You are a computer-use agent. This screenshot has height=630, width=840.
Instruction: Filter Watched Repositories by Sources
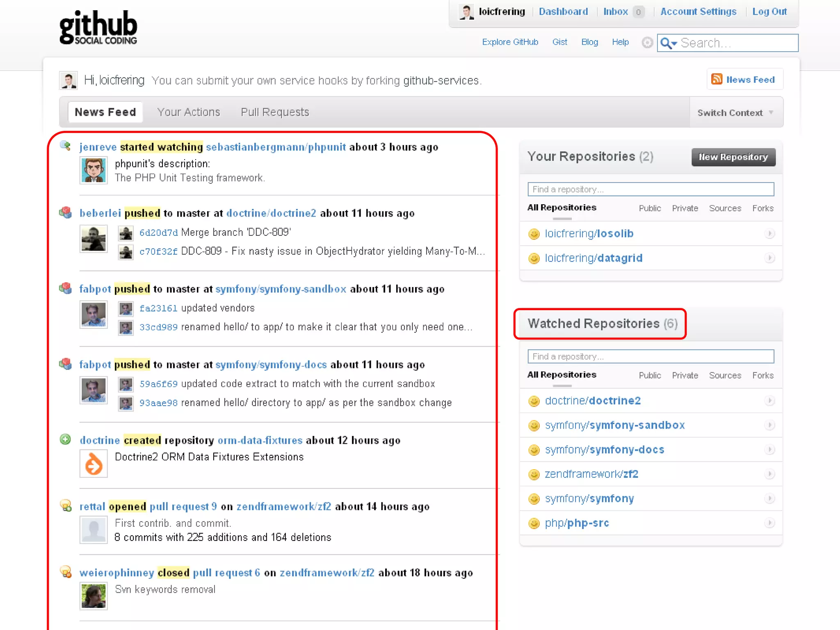725,375
